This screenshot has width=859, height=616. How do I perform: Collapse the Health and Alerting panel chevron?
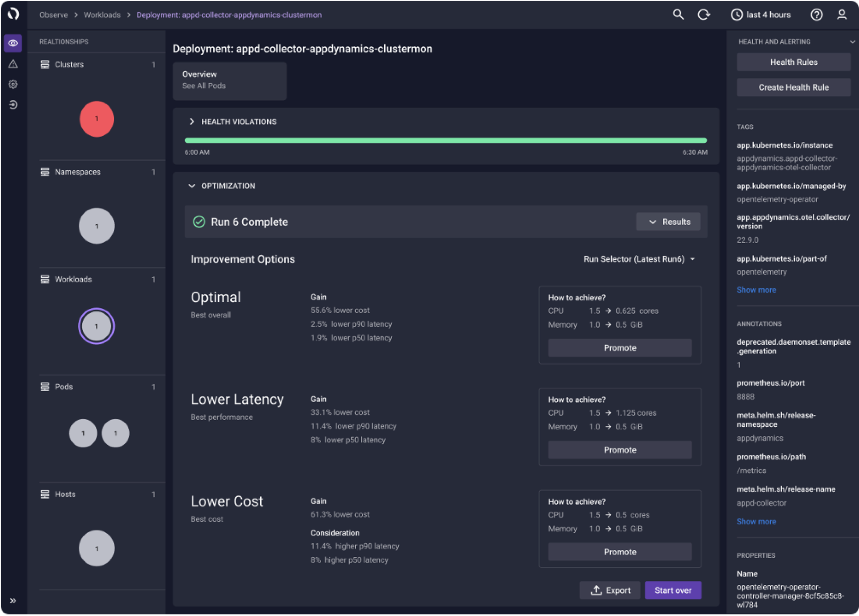click(x=852, y=42)
